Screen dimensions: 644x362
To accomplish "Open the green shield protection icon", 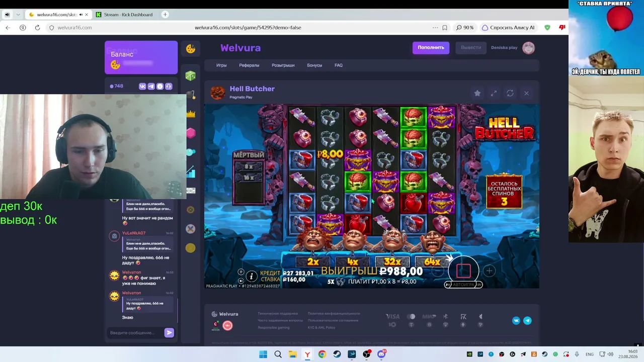I will tap(547, 28).
